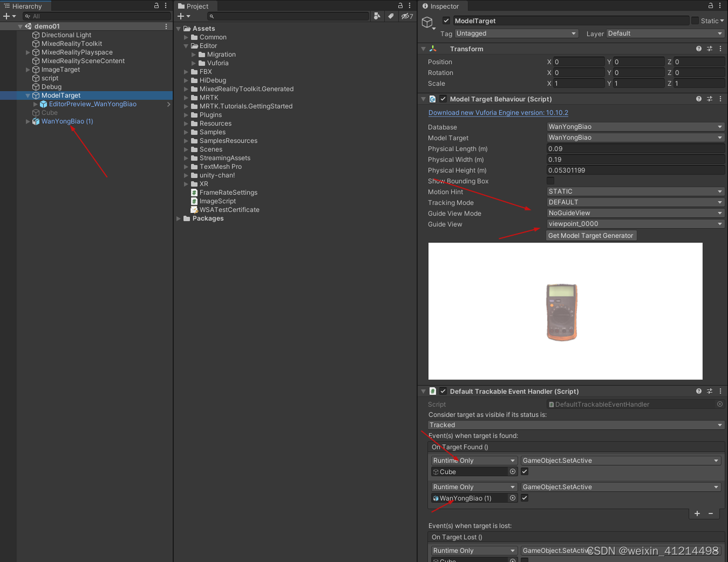This screenshot has height=562, width=728.
Task: Open the Vuforia Engine 10.10.2 download link
Action: pos(498,112)
